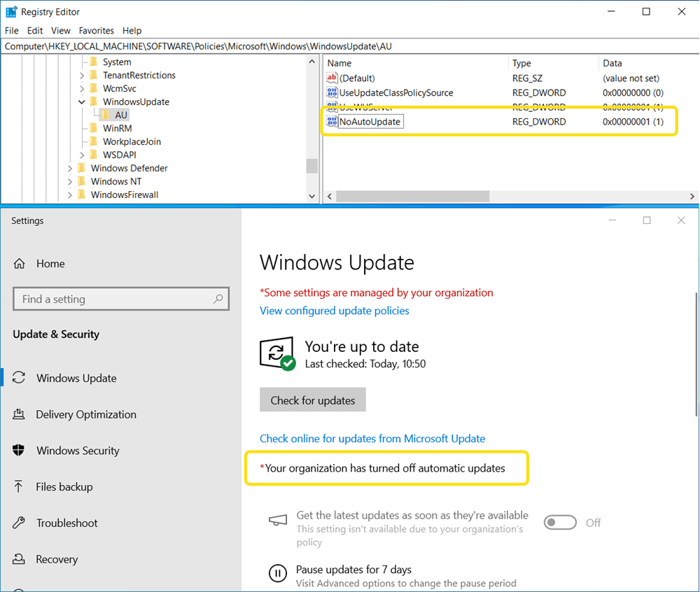Click the search magnifier icon in Settings

click(x=218, y=299)
